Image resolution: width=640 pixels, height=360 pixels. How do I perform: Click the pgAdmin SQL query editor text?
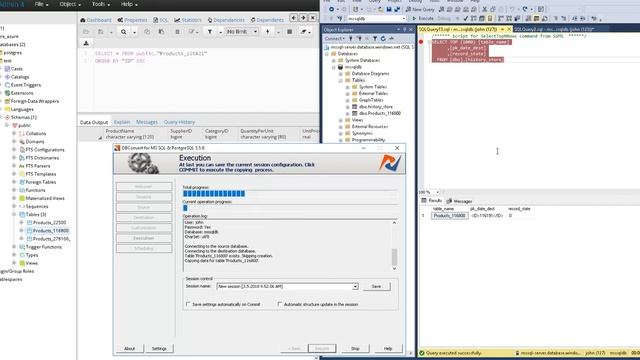[151, 57]
